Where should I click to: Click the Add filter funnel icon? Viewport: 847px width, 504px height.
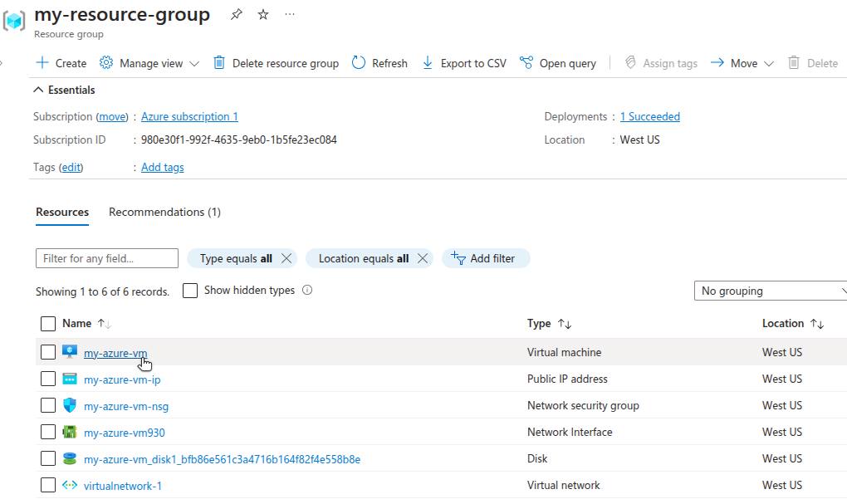[x=458, y=258]
